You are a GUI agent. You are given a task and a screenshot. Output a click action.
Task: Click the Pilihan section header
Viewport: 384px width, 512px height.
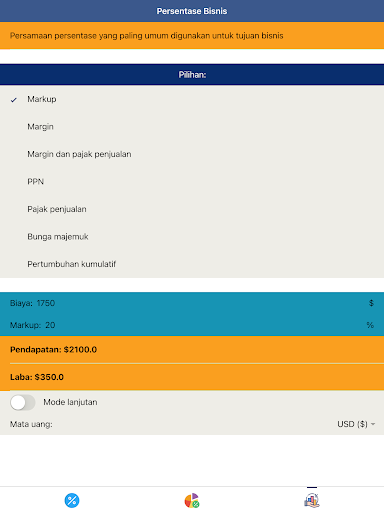pos(192,75)
